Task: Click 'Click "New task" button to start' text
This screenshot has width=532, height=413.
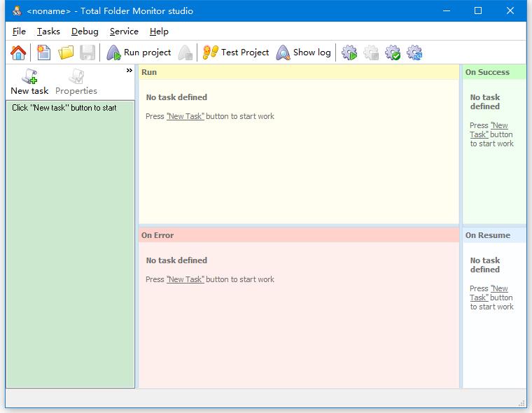Action: click(64, 108)
